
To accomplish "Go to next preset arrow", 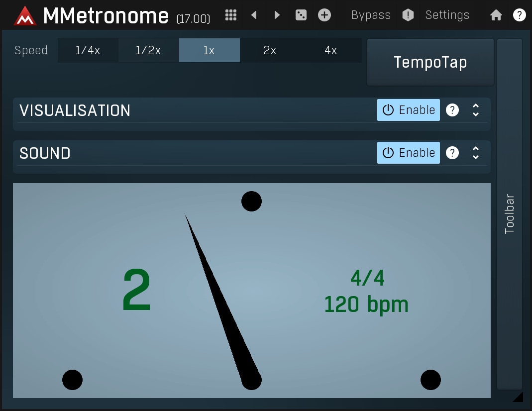I will pyautogui.click(x=277, y=15).
